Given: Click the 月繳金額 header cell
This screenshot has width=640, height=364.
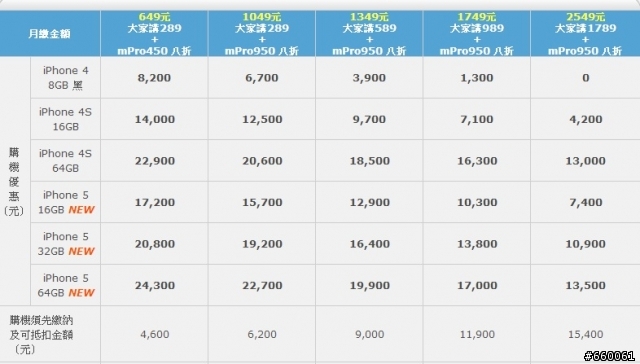Looking at the screenshot, I should pos(49,33).
